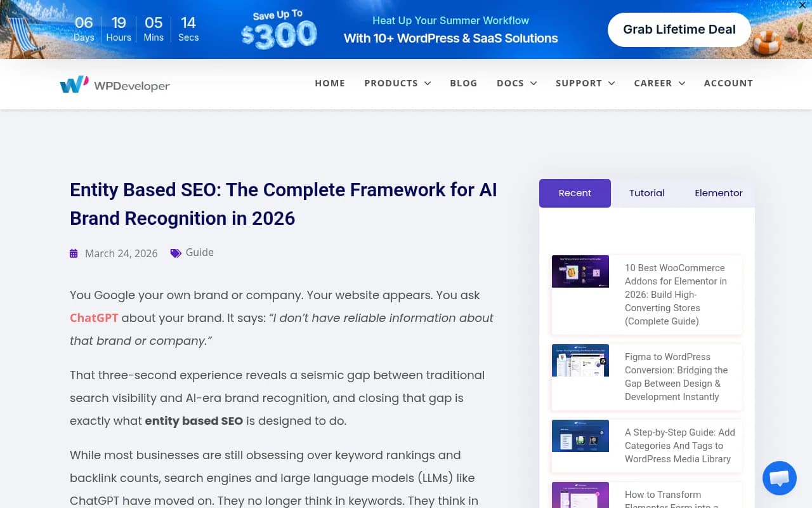Click the WooCommerce Addons post thumbnail
This screenshot has width=812, height=508.
[580, 271]
